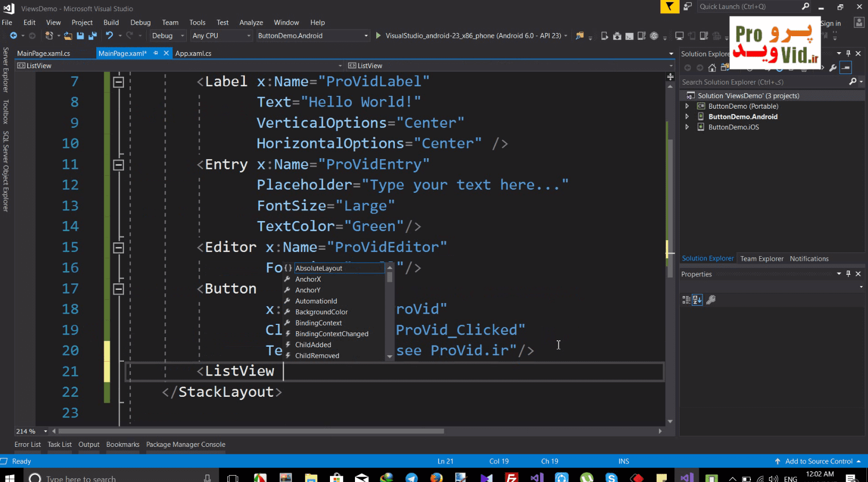The height and width of the screenshot is (482, 868).
Task: Click the Save All toolbar icon
Action: 93,36
